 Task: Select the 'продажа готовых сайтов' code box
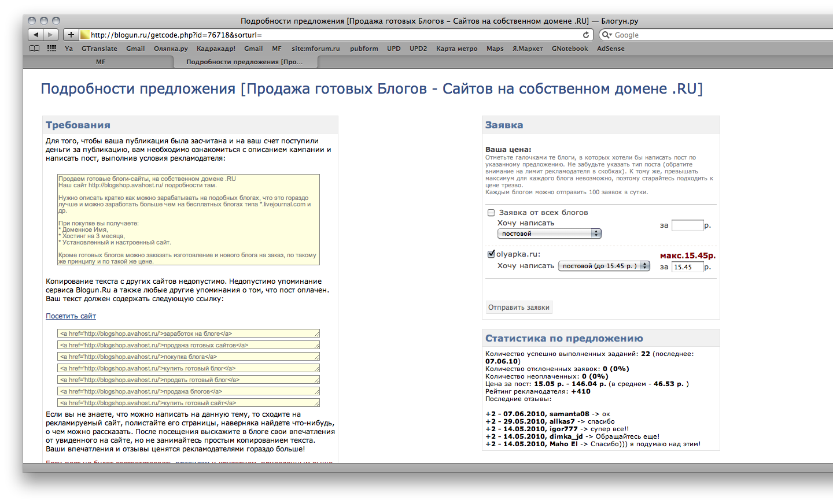pyautogui.click(x=189, y=345)
